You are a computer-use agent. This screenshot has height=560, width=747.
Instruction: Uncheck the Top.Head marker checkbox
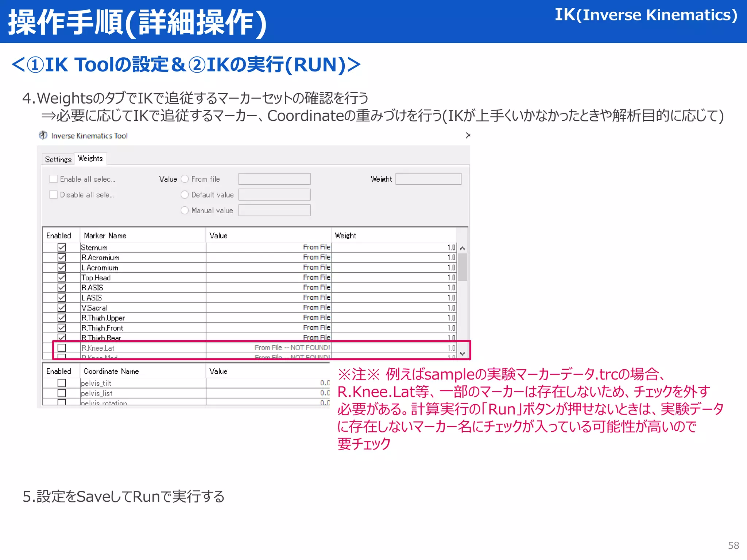[x=62, y=277]
